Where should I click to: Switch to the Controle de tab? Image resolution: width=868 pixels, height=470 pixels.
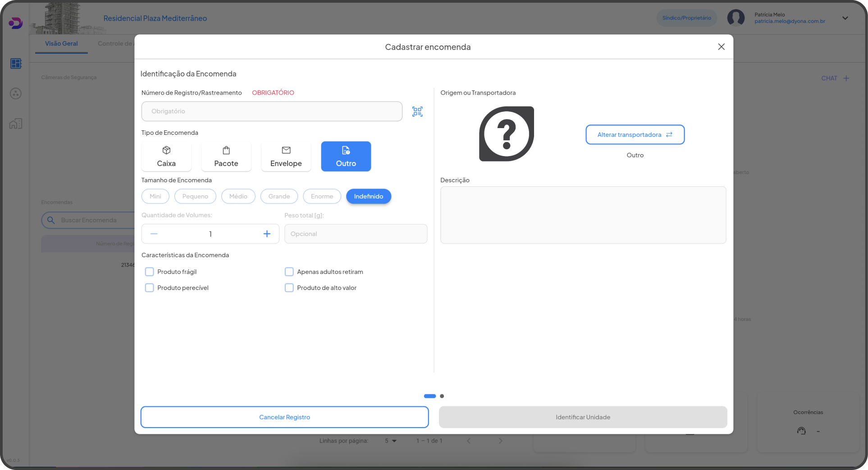pos(115,44)
